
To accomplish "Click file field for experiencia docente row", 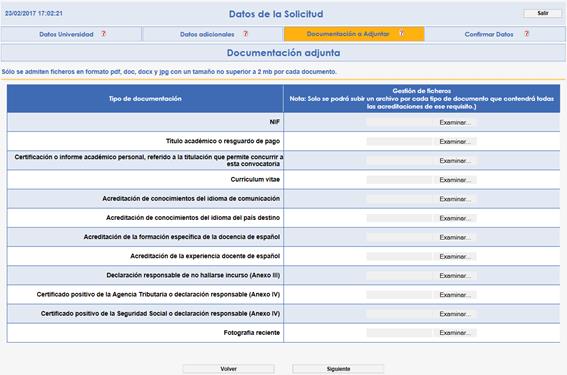I will tap(399, 257).
